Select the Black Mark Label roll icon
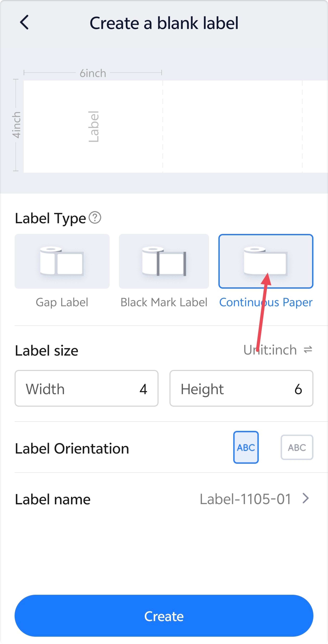Image resolution: width=328 pixels, height=644 pixels. pyautogui.click(x=164, y=261)
